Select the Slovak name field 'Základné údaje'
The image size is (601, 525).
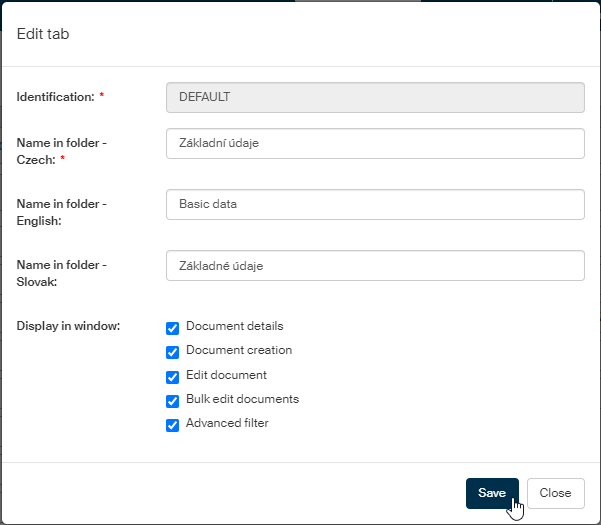375,266
